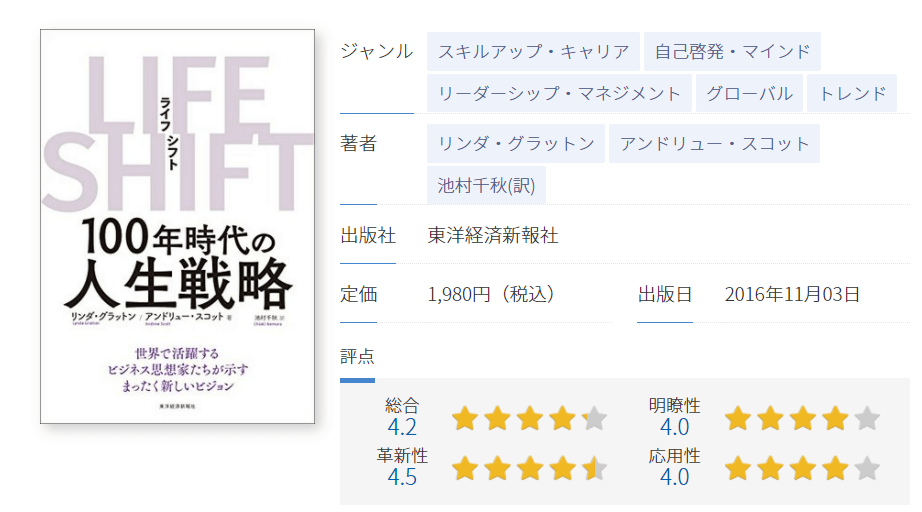The height and width of the screenshot is (512, 922).
Task: Click the first star of 明瞭性 rating
Action: tap(737, 419)
